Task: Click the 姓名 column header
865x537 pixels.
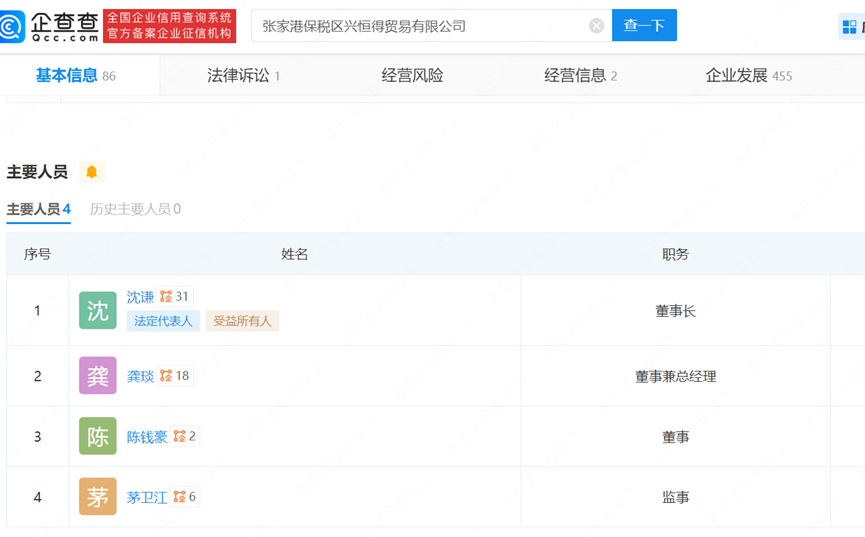Action: pyautogui.click(x=295, y=254)
